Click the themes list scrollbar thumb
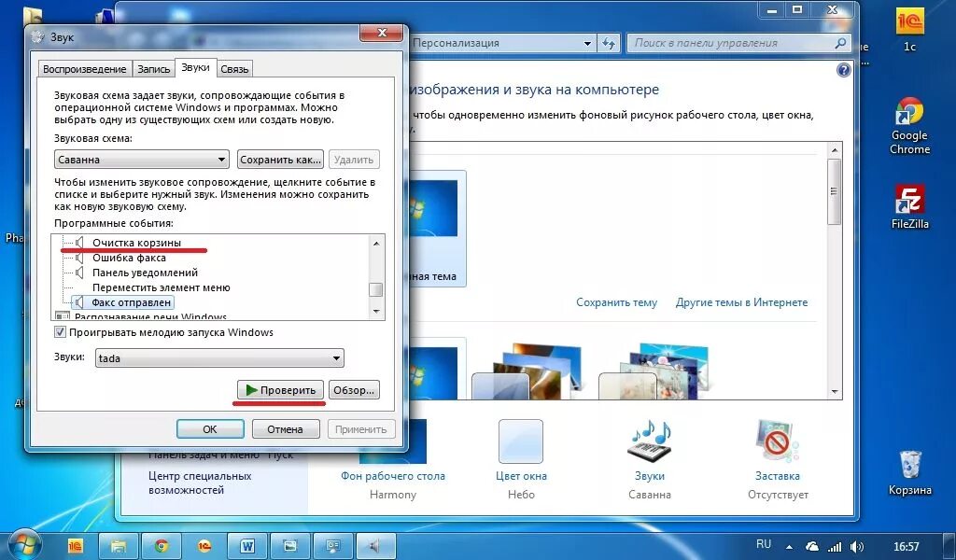This screenshot has width=956, height=560. pyautogui.click(x=834, y=191)
